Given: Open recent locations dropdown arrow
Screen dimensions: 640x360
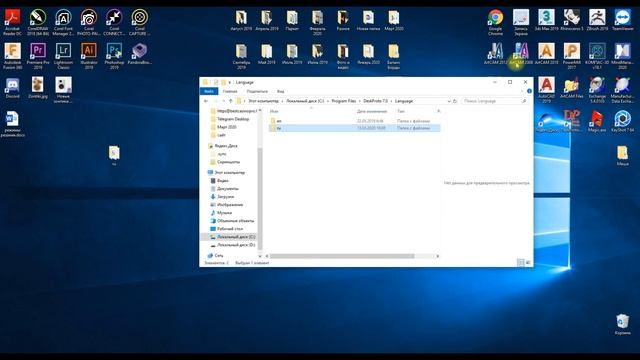Looking at the screenshot, I should pos(224,101).
